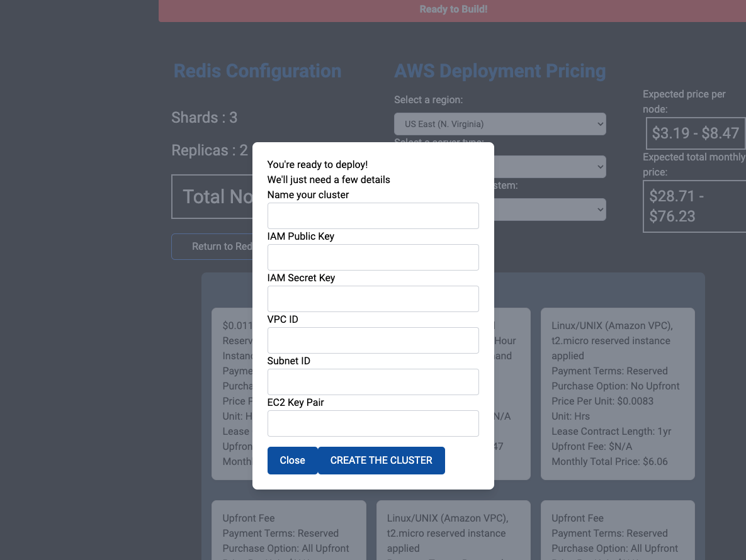Click the Redis Configuration heading
The height and width of the screenshot is (560, 746).
(x=257, y=71)
